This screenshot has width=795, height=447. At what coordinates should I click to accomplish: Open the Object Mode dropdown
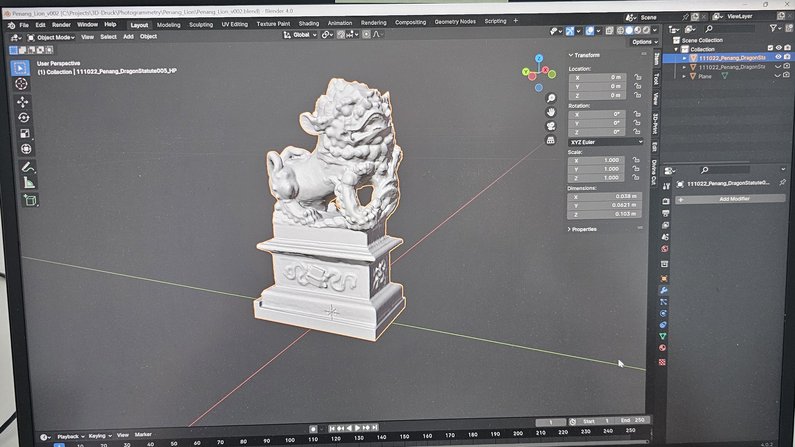pyautogui.click(x=48, y=37)
